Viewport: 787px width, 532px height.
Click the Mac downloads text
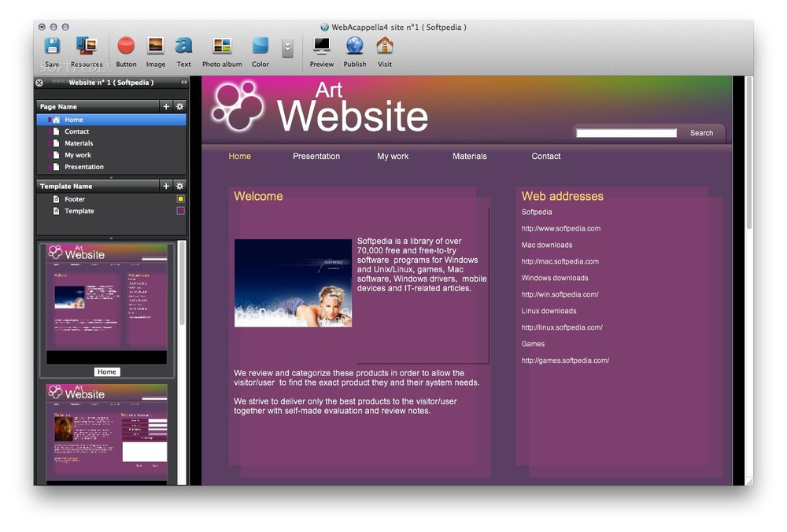coord(547,245)
